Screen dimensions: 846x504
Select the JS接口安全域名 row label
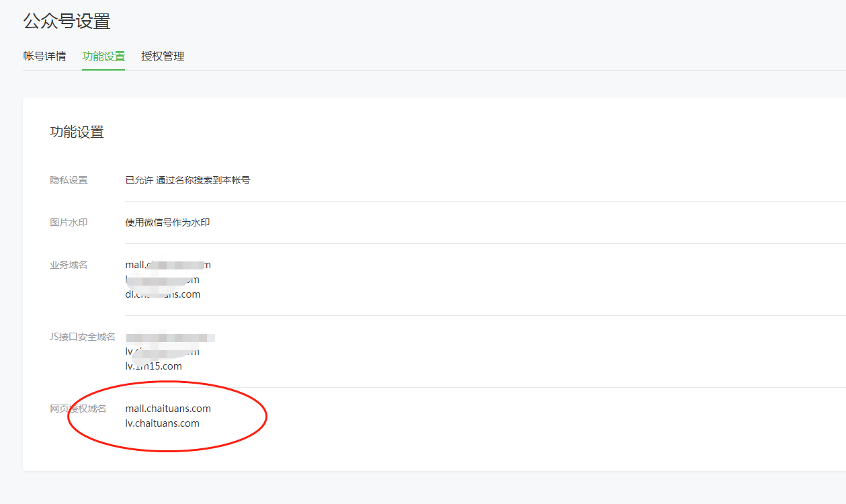pyautogui.click(x=83, y=337)
